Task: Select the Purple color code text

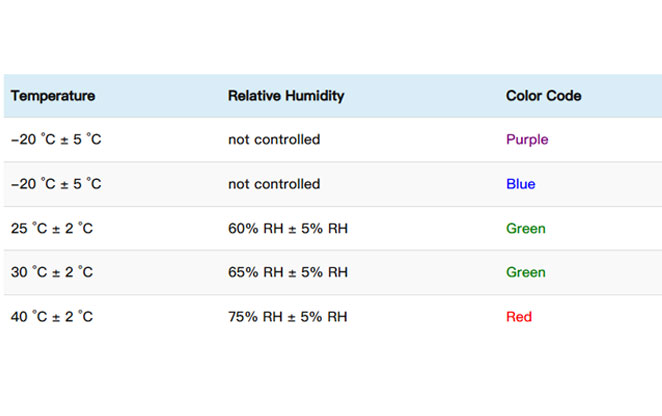Action: pyautogui.click(x=527, y=139)
